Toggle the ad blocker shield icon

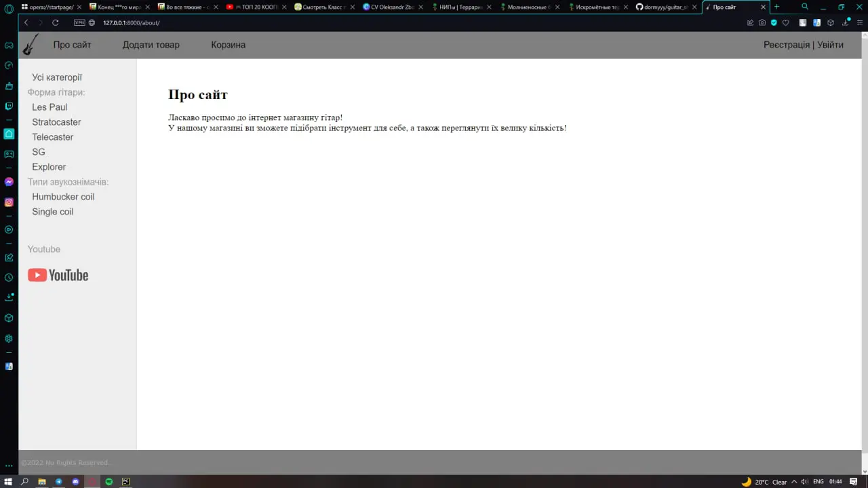click(774, 22)
